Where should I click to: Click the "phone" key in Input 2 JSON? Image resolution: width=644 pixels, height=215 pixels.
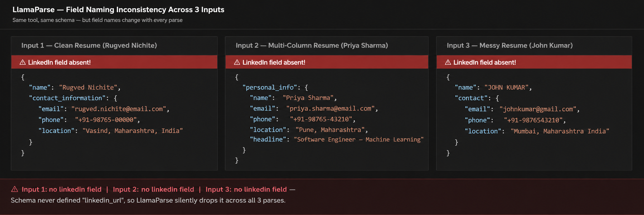[x=262, y=119]
